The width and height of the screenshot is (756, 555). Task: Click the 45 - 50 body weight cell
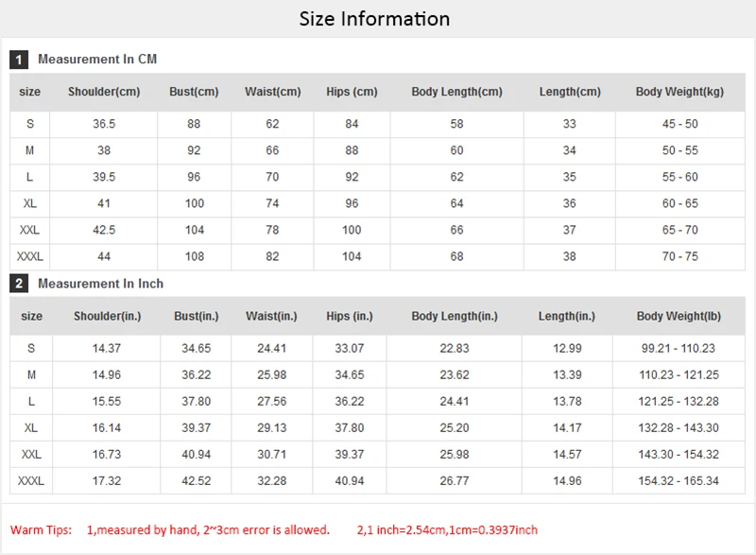click(679, 124)
